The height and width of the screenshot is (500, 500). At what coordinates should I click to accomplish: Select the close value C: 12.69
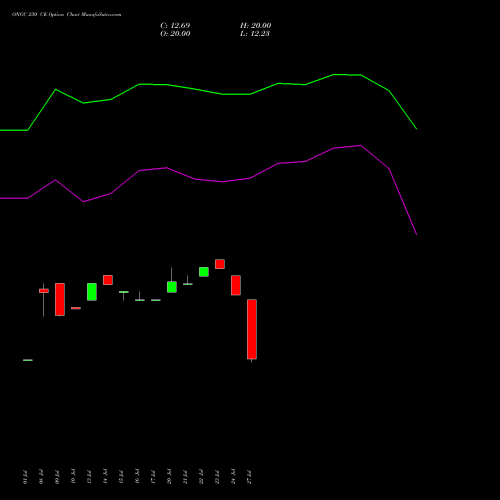175,26
